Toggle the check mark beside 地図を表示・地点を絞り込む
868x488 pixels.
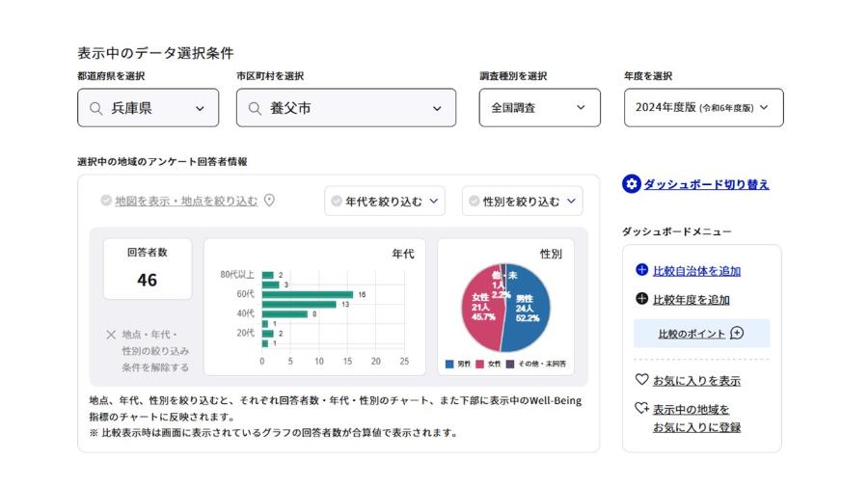point(106,202)
